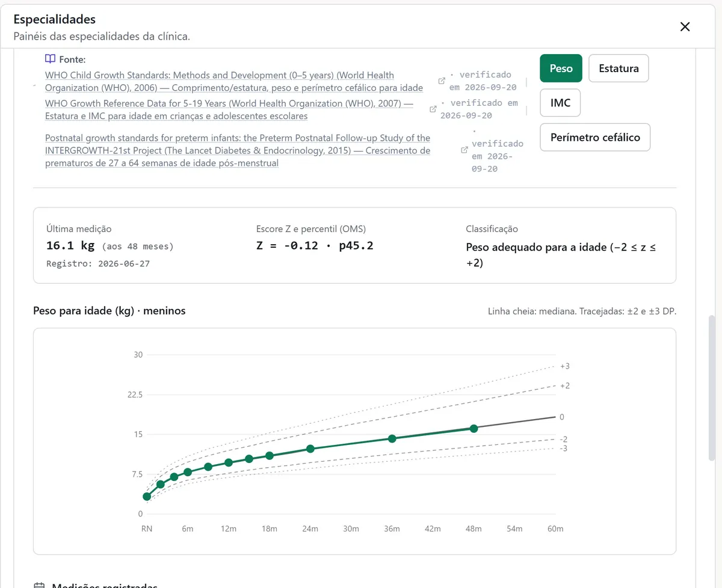Click the external-link icon beside WHO Child Growth Standards
Image resolution: width=722 pixels, height=588 pixels.
coord(442,81)
